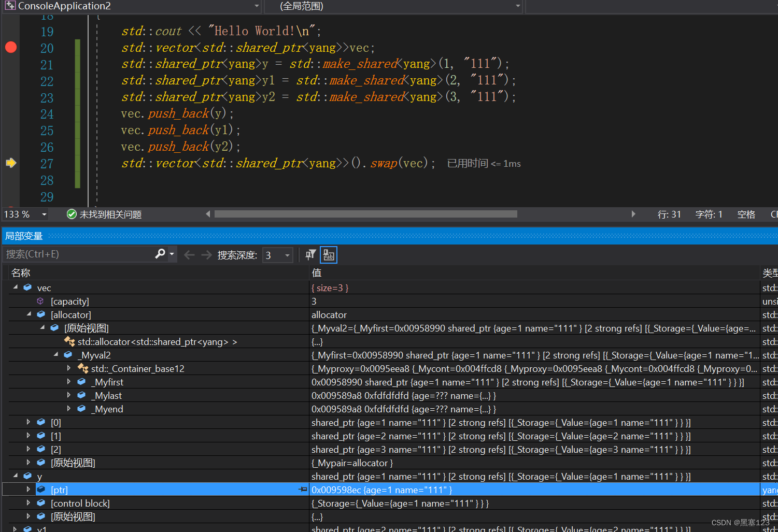
Task: Click the { size=3 } value of vec
Action: tap(330, 287)
